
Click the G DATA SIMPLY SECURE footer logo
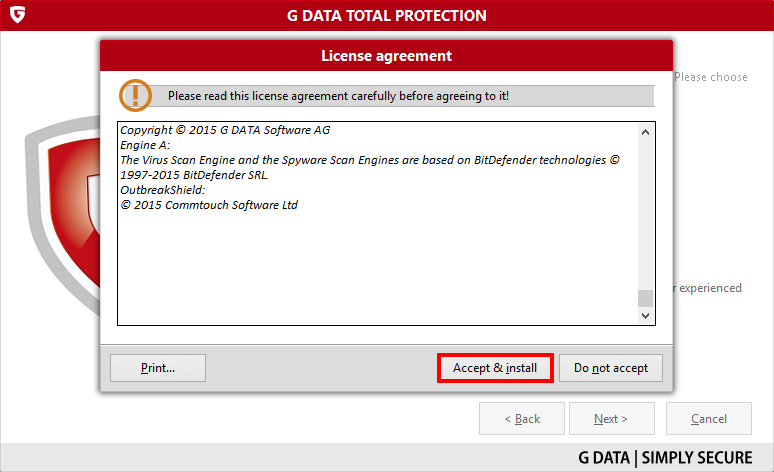[665, 458]
